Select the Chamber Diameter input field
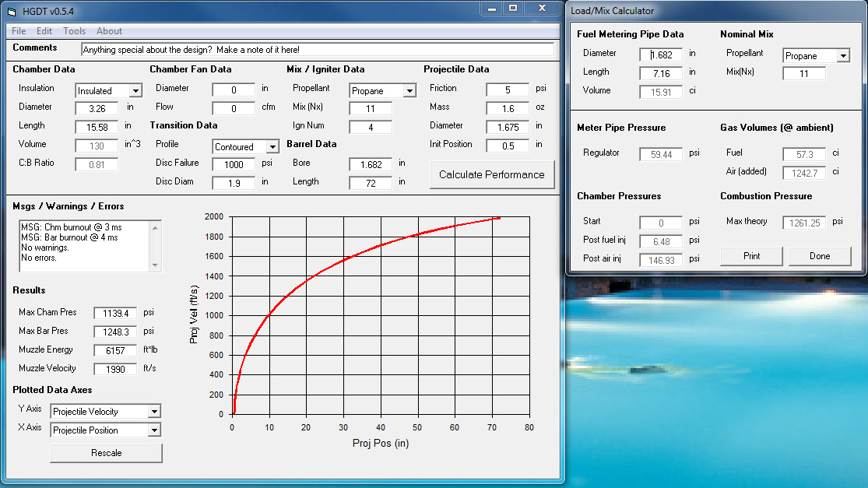The image size is (868, 488). (97, 108)
